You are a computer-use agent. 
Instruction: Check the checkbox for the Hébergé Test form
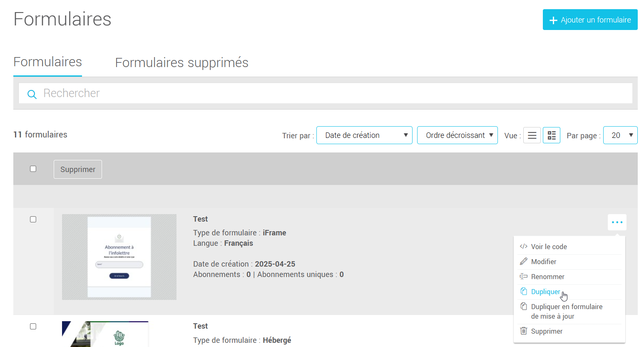click(x=33, y=326)
